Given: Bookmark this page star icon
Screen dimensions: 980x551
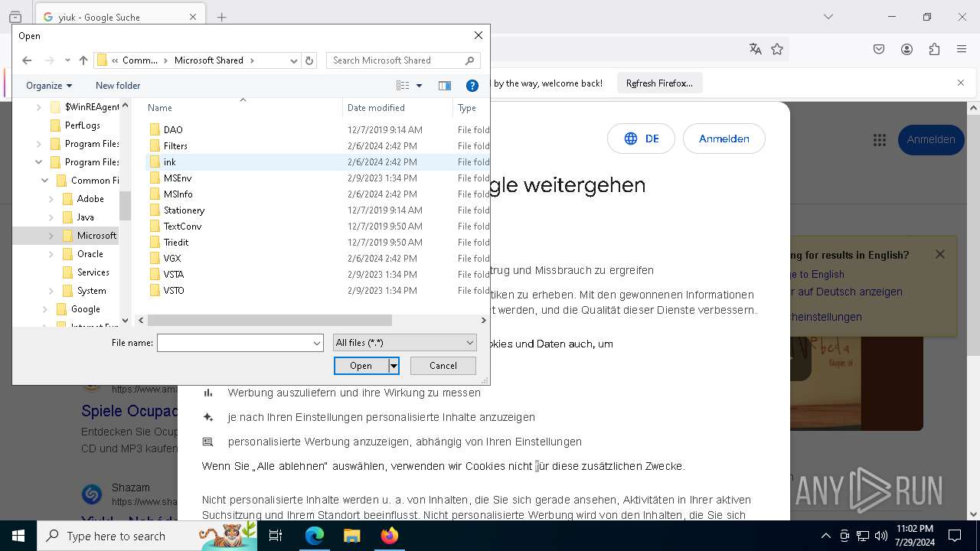Looking at the screenshot, I should (x=777, y=49).
